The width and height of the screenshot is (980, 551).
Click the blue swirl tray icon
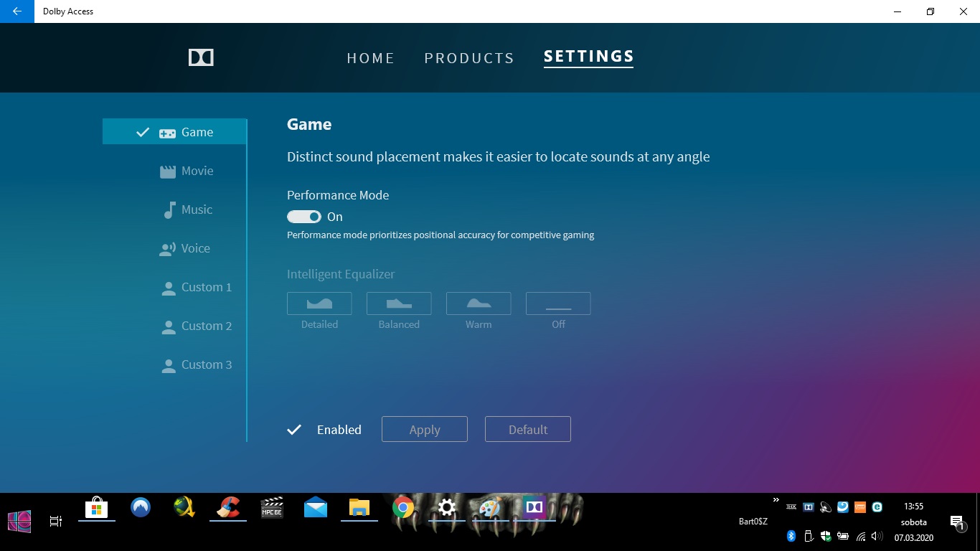[843, 507]
